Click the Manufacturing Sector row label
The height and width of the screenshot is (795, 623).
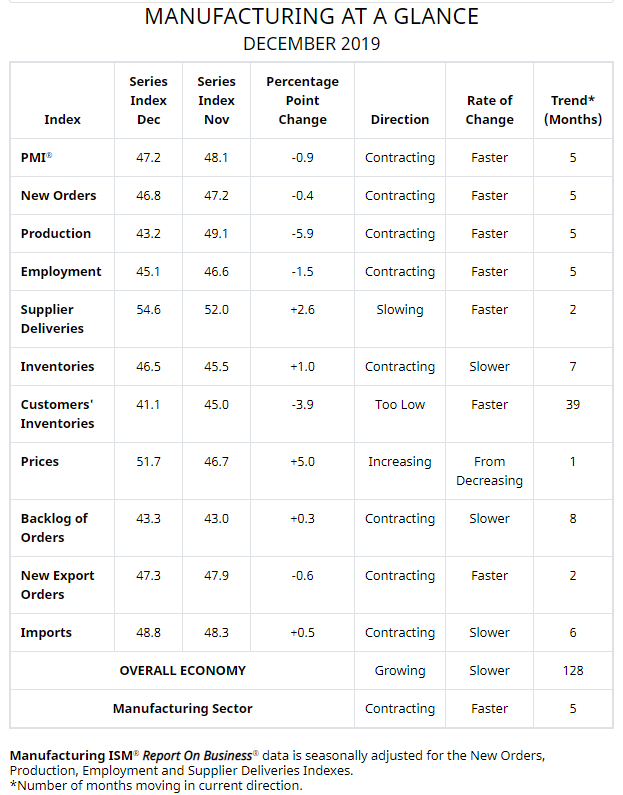click(182, 709)
